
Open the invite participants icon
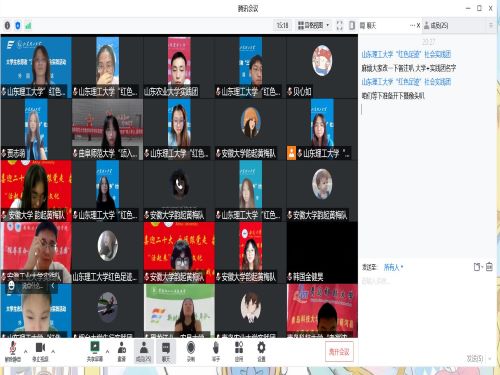click(x=122, y=351)
